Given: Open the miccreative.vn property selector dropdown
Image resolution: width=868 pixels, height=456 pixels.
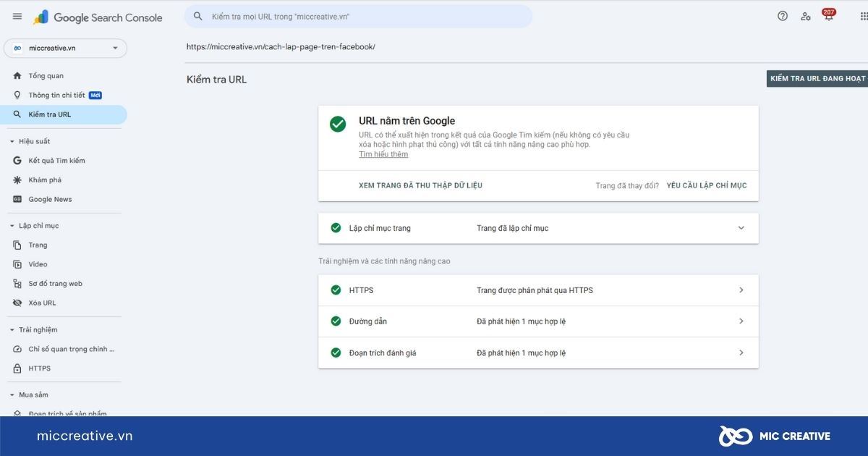Looking at the screenshot, I should click(x=65, y=48).
